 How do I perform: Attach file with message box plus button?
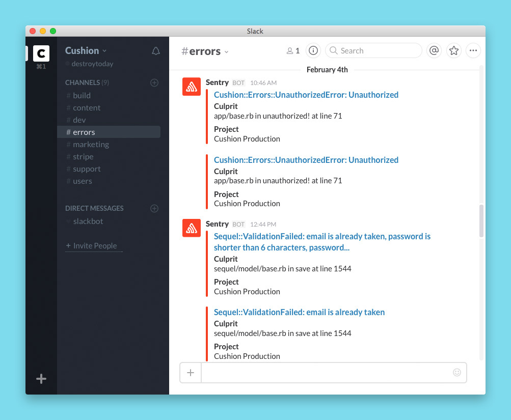pyautogui.click(x=191, y=373)
